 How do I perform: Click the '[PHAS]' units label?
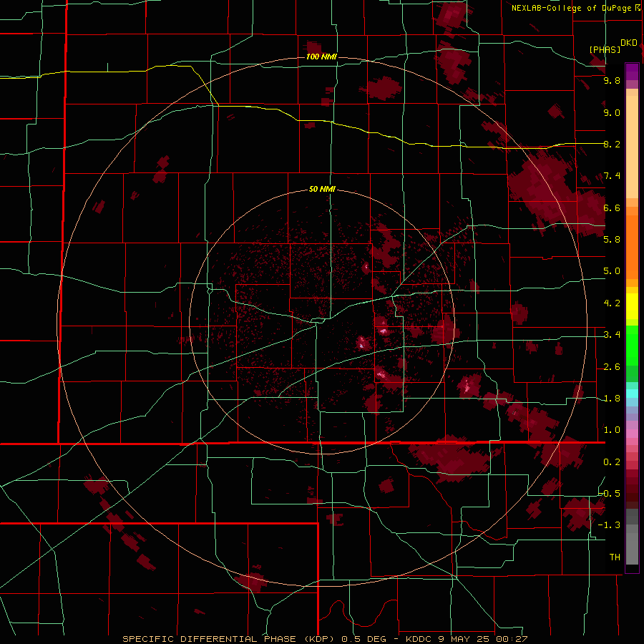605,49
